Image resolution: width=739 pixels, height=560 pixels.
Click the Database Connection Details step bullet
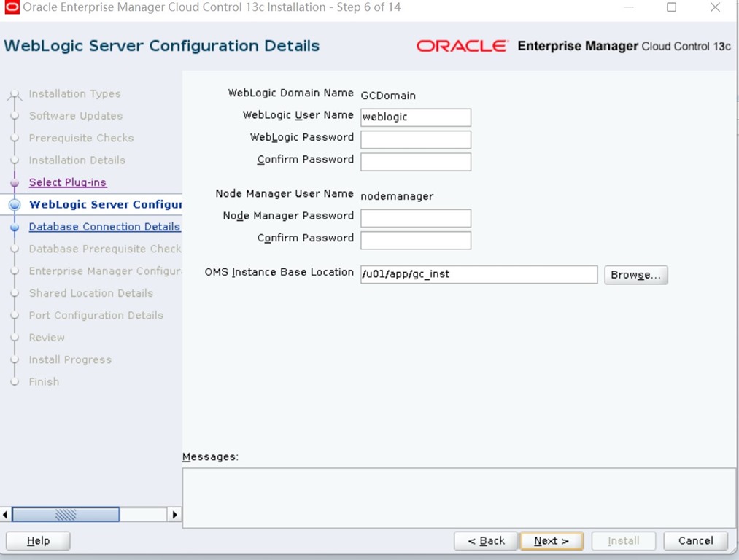15,227
